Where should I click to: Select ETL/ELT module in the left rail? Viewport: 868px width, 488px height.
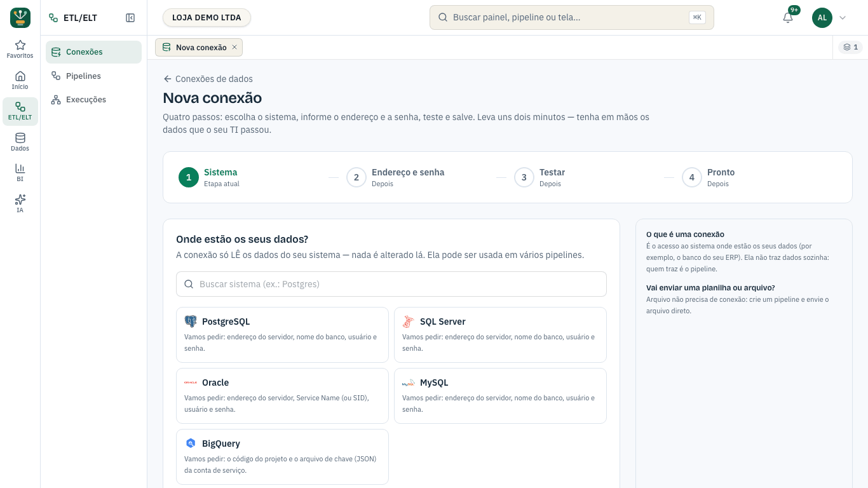(x=20, y=111)
